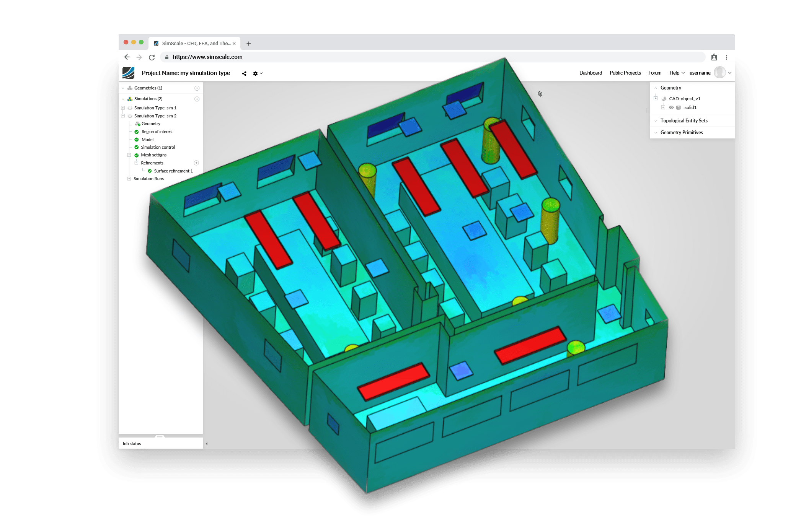Click the share project icon
The width and height of the screenshot is (801, 532).
(x=244, y=73)
